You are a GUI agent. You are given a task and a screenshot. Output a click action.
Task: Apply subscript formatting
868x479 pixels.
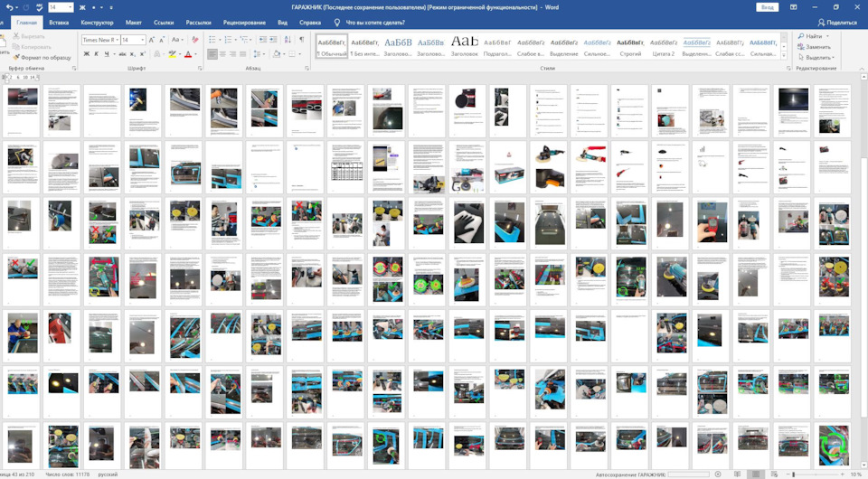pyautogui.click(x=132, y=54)
